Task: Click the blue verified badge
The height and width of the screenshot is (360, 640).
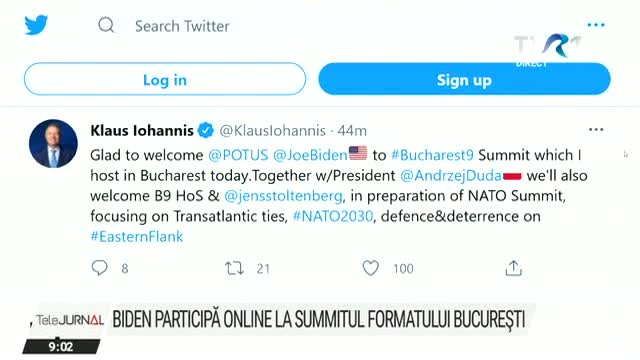Action: (205, 131)
